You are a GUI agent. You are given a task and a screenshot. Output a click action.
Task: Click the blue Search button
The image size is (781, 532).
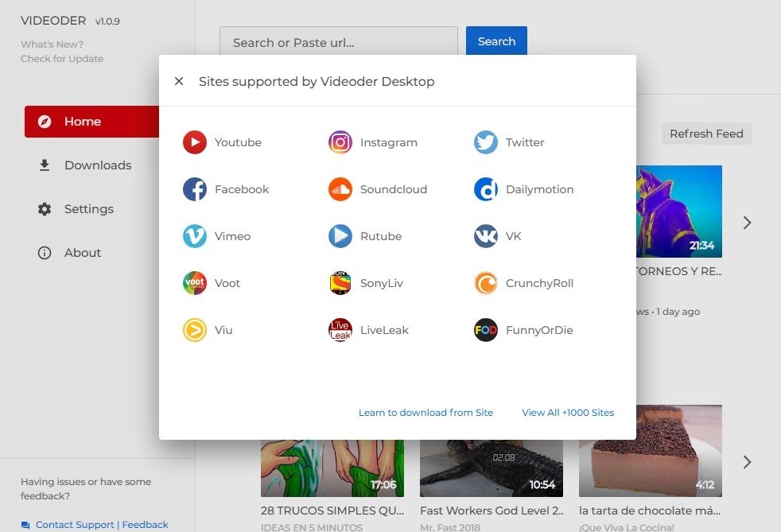pyautogui.click(x=496, y=41)
